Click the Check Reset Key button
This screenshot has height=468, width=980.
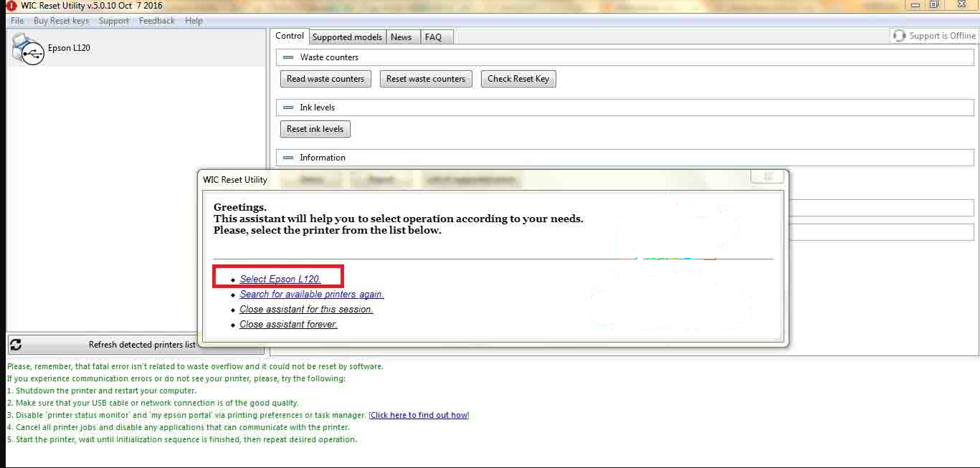[x=518, y=79]
